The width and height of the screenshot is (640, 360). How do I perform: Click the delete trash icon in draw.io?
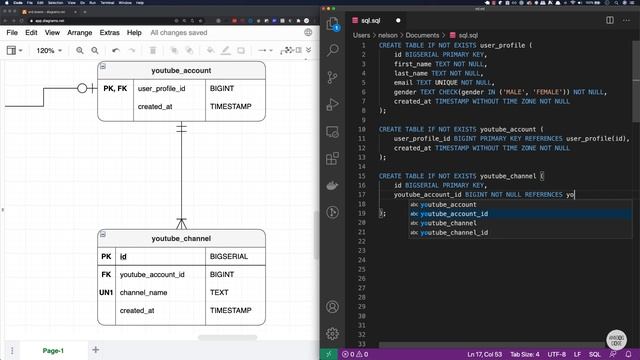(x=153, y=50)
